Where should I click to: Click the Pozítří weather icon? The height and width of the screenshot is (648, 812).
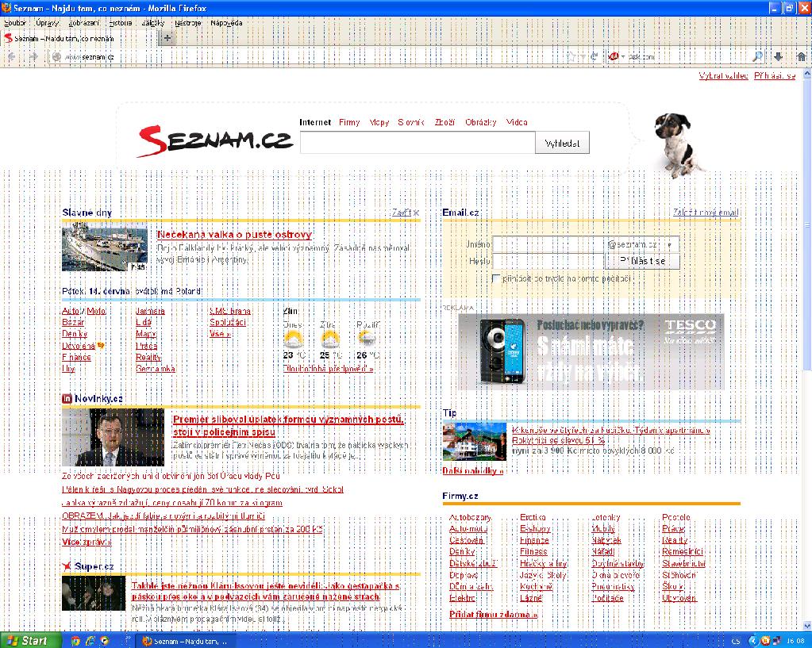point(368,339)
